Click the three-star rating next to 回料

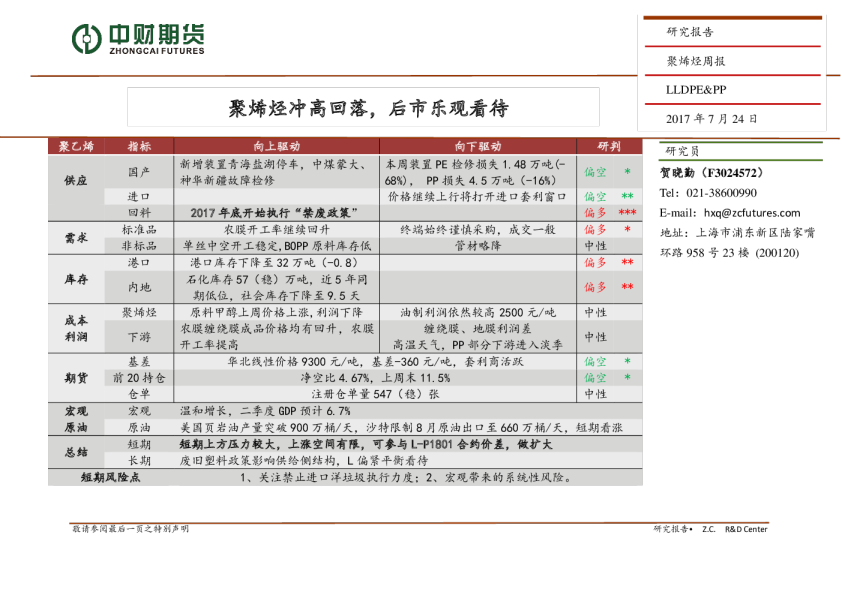630,212
